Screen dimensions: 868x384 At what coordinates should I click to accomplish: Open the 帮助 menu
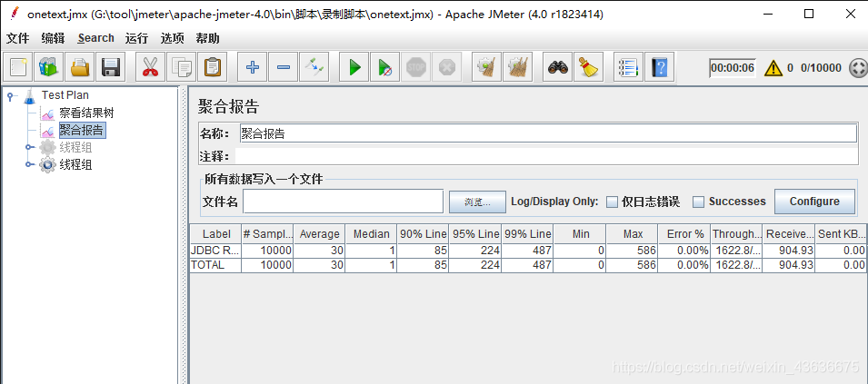click(207, 38)
